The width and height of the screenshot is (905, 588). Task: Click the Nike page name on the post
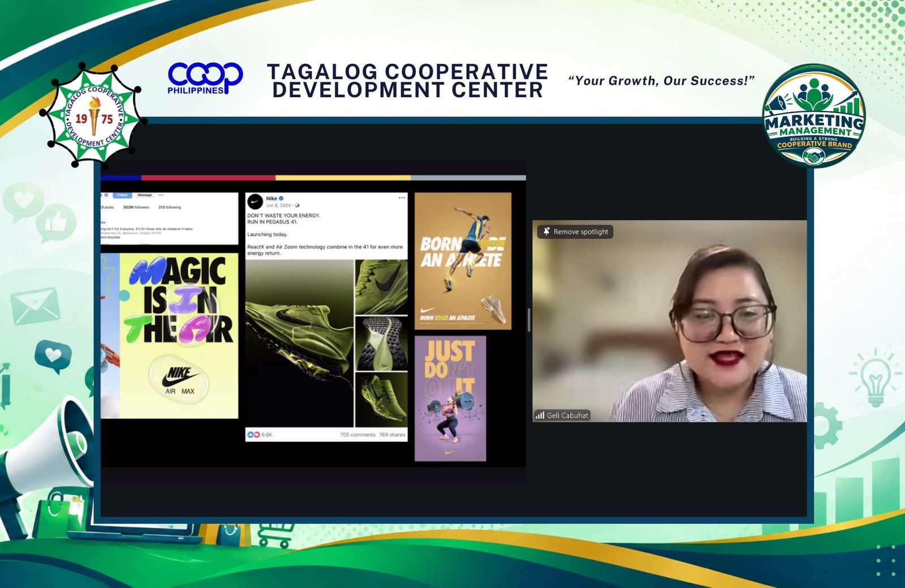coord(271,198)
